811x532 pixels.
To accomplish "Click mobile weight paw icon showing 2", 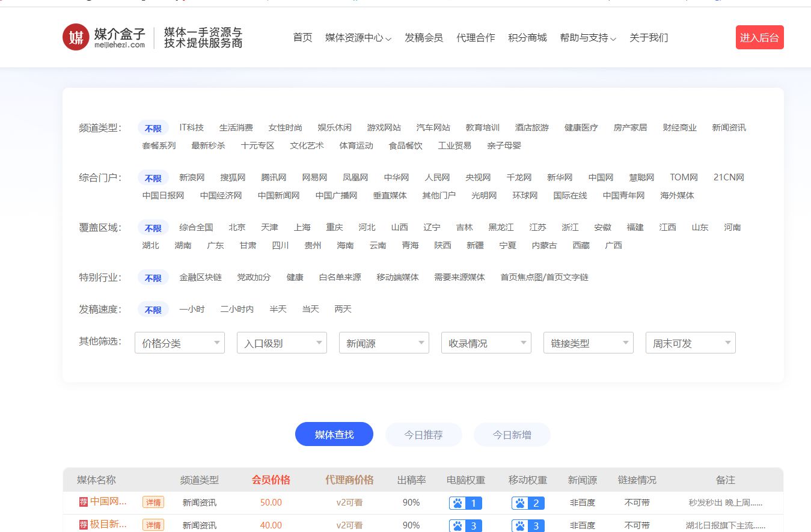I will click(x=528, y=503).
